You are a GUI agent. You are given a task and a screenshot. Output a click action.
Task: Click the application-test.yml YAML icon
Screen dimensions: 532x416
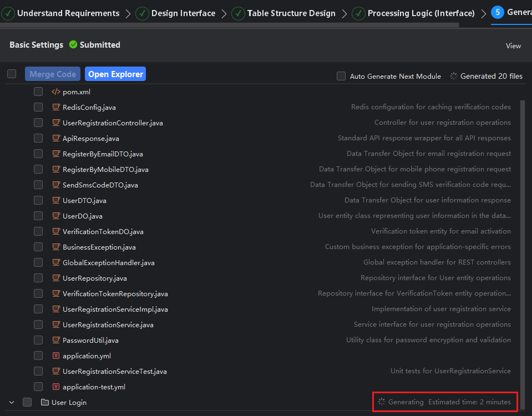55,387
